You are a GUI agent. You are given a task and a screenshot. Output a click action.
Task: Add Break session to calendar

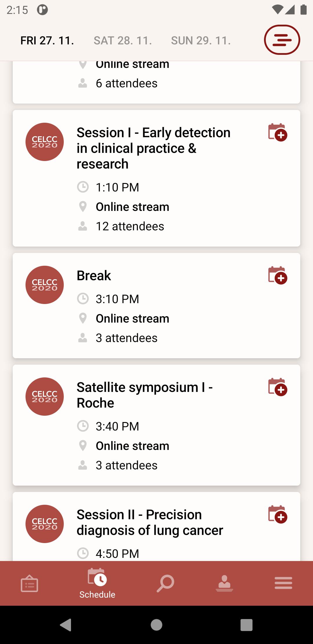278,275
